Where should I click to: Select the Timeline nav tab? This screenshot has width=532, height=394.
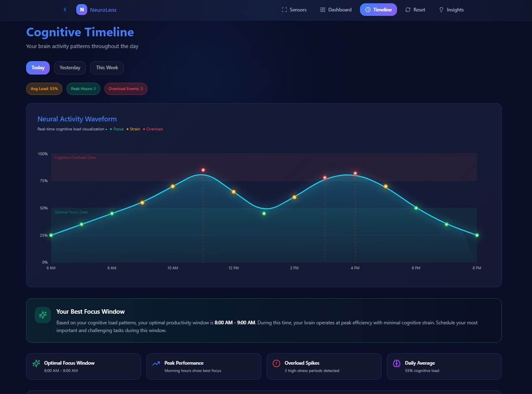coord(378,10)
